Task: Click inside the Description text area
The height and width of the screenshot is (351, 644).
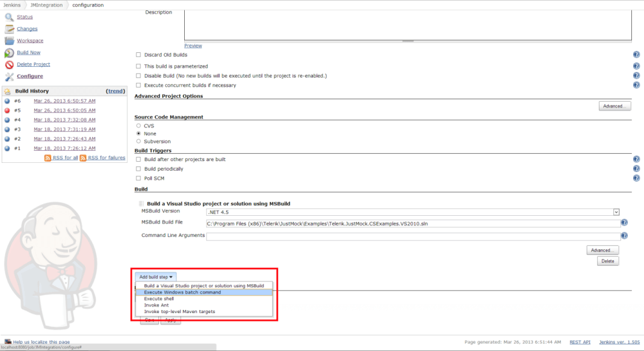Action: [408, 25]
